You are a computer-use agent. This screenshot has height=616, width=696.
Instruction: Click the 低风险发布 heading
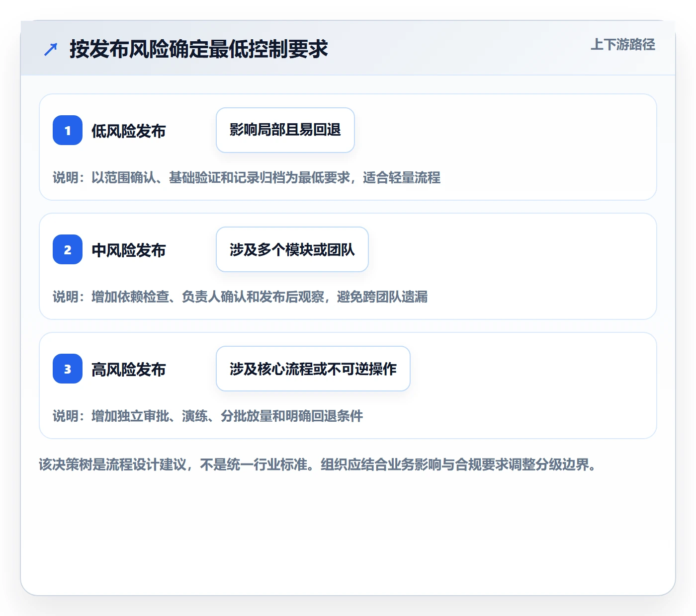[129, 131]
